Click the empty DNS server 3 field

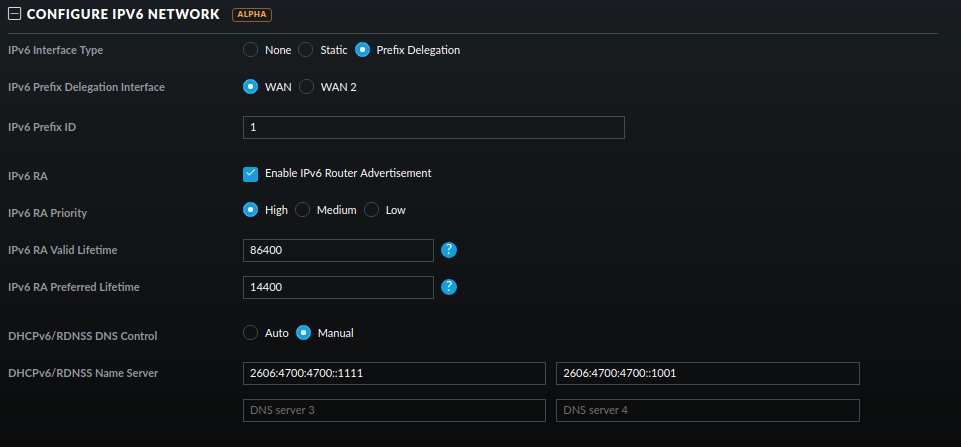click(x=394, y=410)
